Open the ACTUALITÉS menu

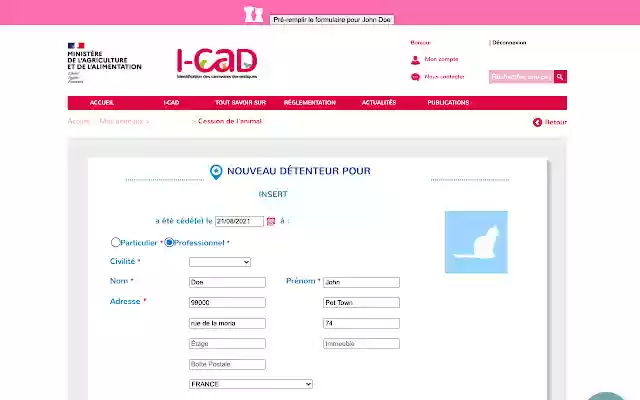(379, 103)
